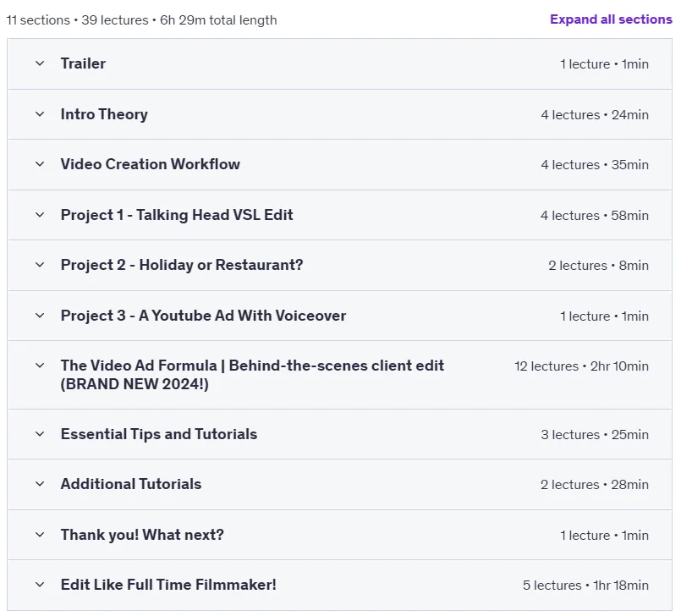Expand the Intro Theory section chevron
This screenshot has height=616, width=681.
pos(40,114)
